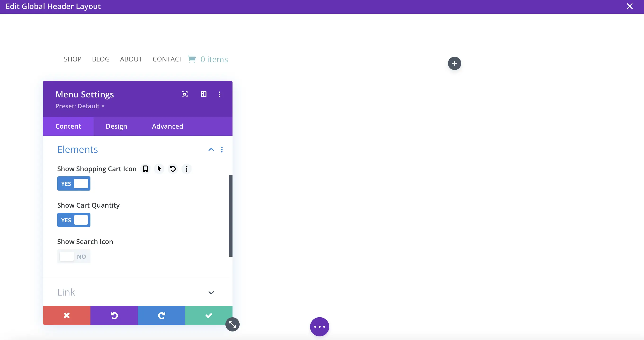Click the circular add element button on canvas
644x340 pixels.
pyautogui.click(x=454, y=63)
